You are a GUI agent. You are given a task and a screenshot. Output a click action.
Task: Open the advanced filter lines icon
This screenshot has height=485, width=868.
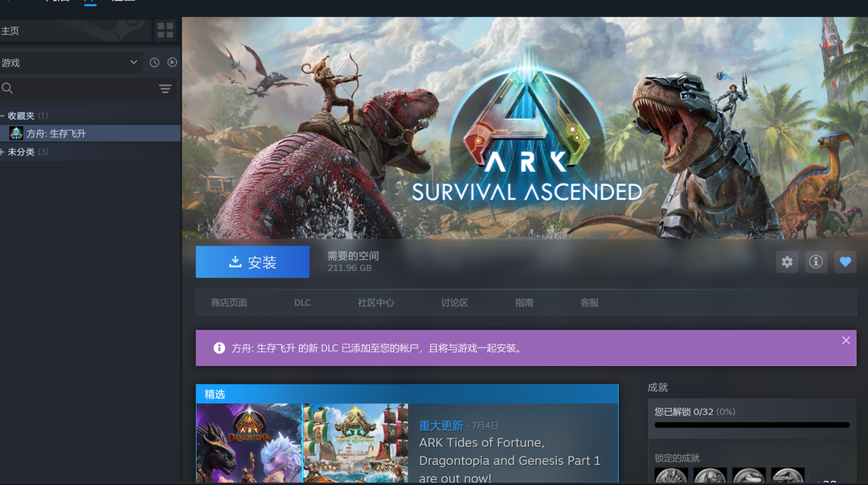pos(165,88)
